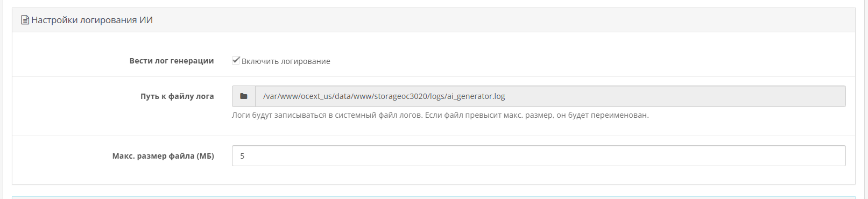Click the document icon beside Настройки логирования ИИ
This screenshot has width=868, height=199.
pyautogui.click(x=25, y=20)
